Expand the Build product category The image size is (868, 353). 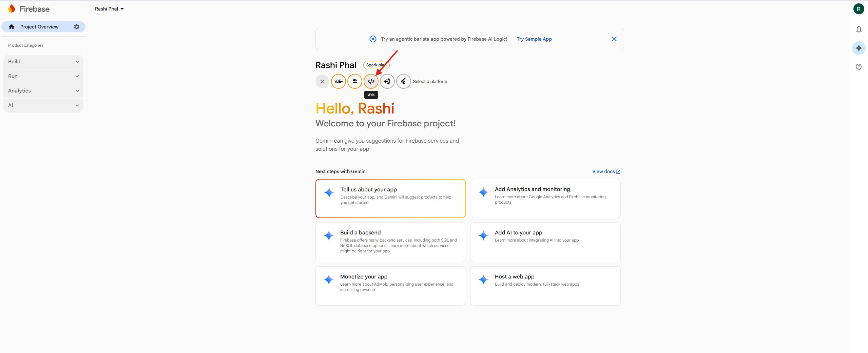click(x=43, y=62)
